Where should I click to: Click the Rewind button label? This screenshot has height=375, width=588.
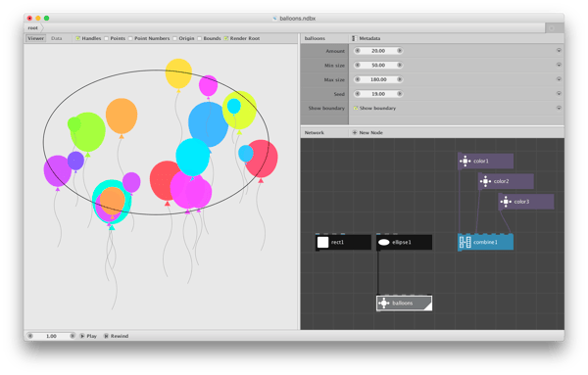click(120, 336)
